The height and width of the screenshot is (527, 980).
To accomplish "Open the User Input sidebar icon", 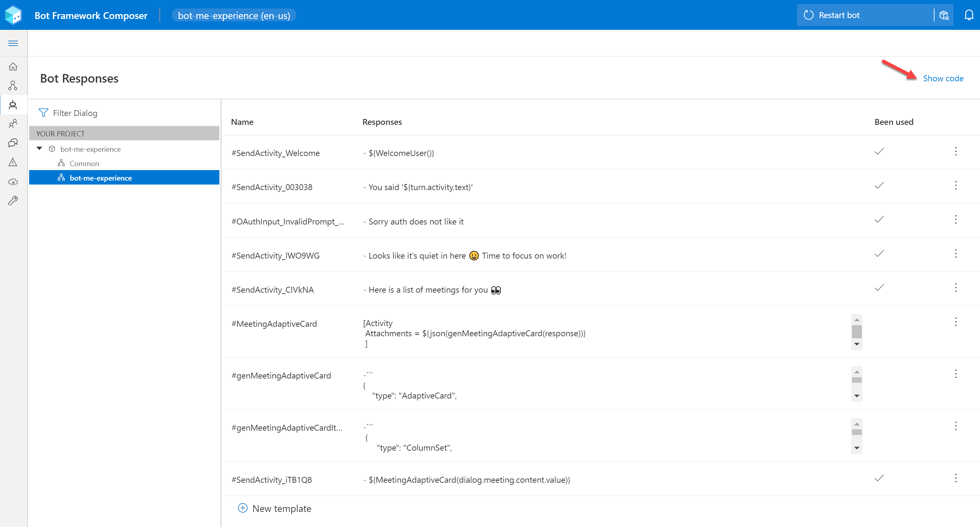I will [13, 124].
